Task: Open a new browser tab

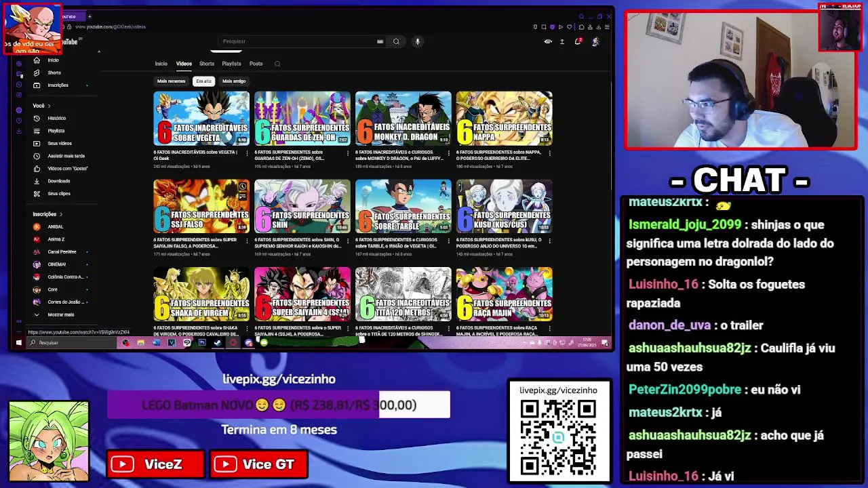Action: pos(90,16)
